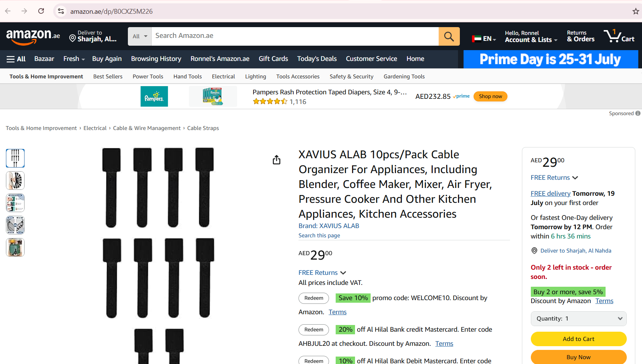The height and width of the screenshot is (364, 642).
Task: Click Cable Straps breadcrumb
Action: click(x=203, y=128)
